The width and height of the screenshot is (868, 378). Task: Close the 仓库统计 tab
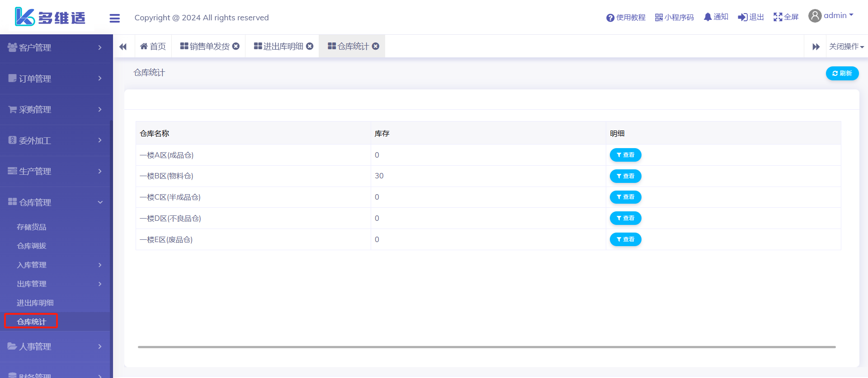click(376, 46)
